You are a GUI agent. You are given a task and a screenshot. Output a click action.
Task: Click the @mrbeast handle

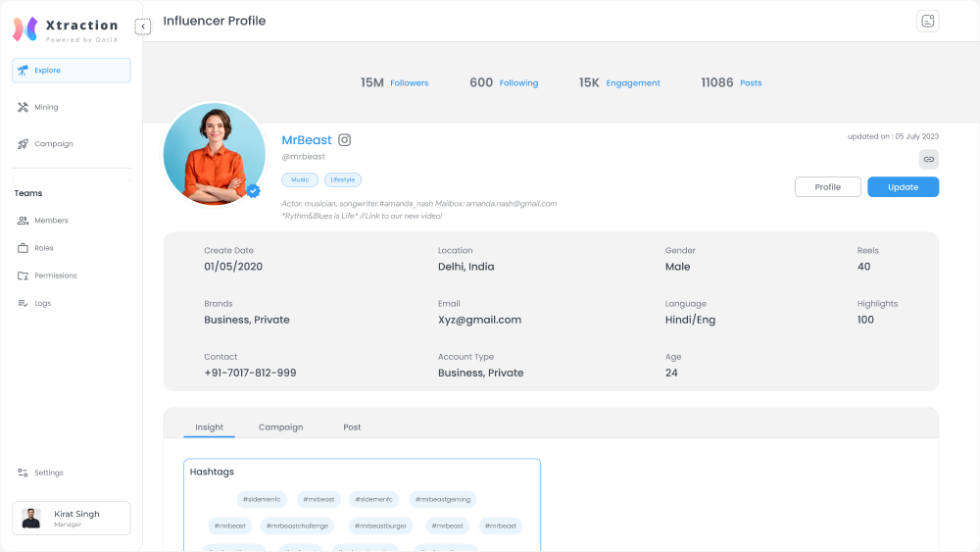[x=303, y=157]
